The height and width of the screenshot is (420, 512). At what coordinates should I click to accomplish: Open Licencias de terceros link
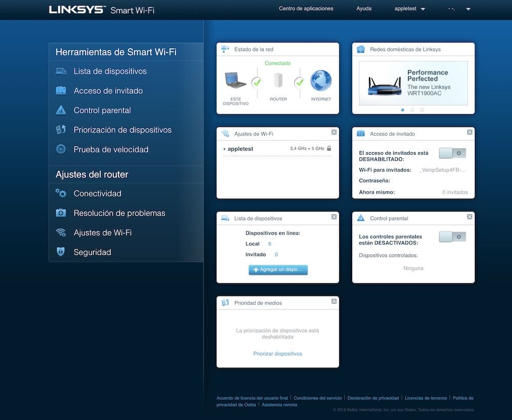coord(426,398)
